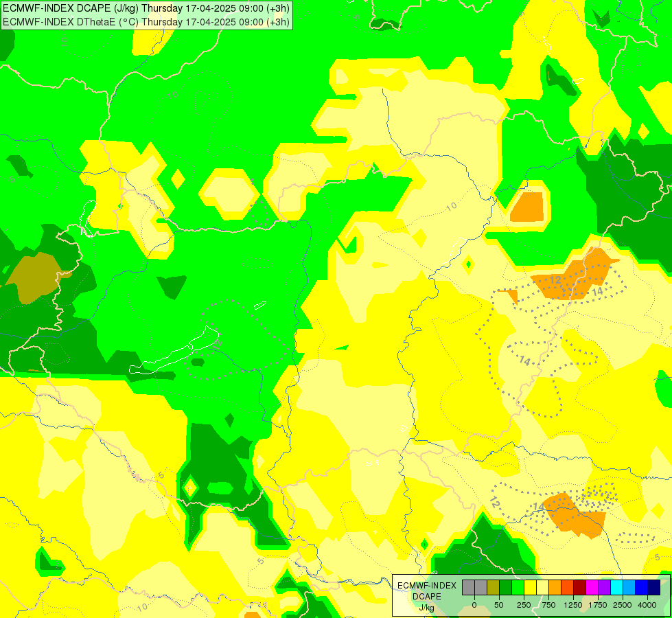This screenshot has width=672, height=618.
Task: Click the bright green legend swatch
Action: 518,588
